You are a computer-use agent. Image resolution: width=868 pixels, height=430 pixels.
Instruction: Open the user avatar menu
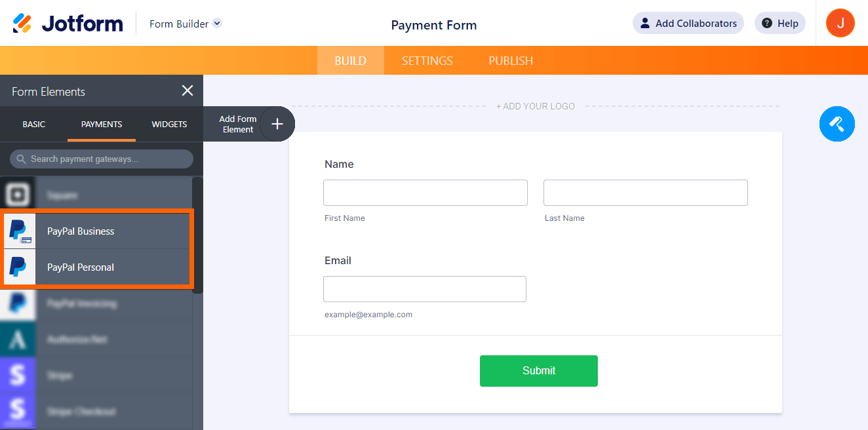tap(840, 24)
